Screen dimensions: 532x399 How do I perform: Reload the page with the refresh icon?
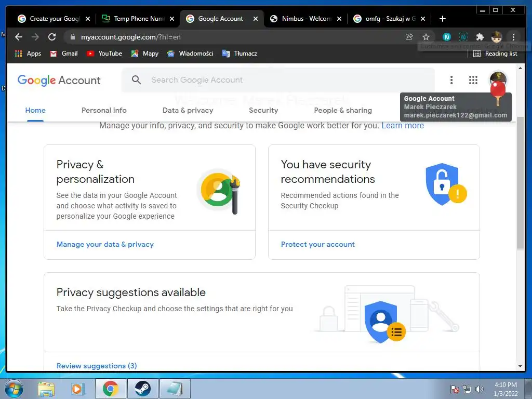click(x=52, y=37)
